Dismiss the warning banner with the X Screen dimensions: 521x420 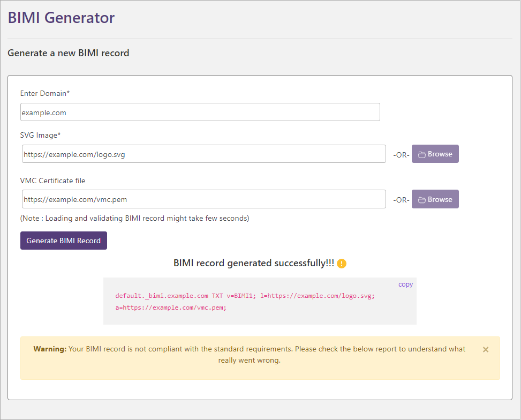486,350
